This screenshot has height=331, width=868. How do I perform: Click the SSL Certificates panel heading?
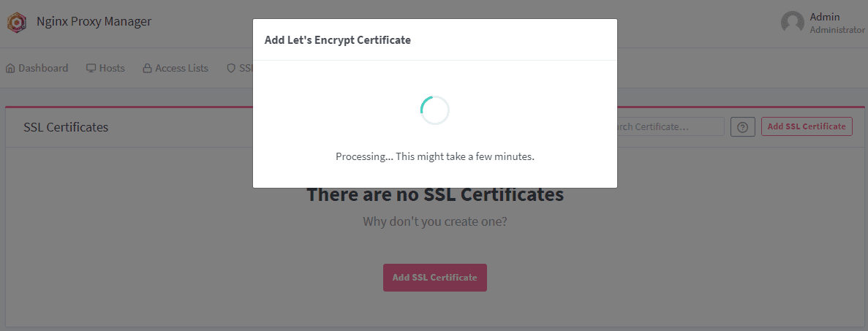click(x=66, y=127)
